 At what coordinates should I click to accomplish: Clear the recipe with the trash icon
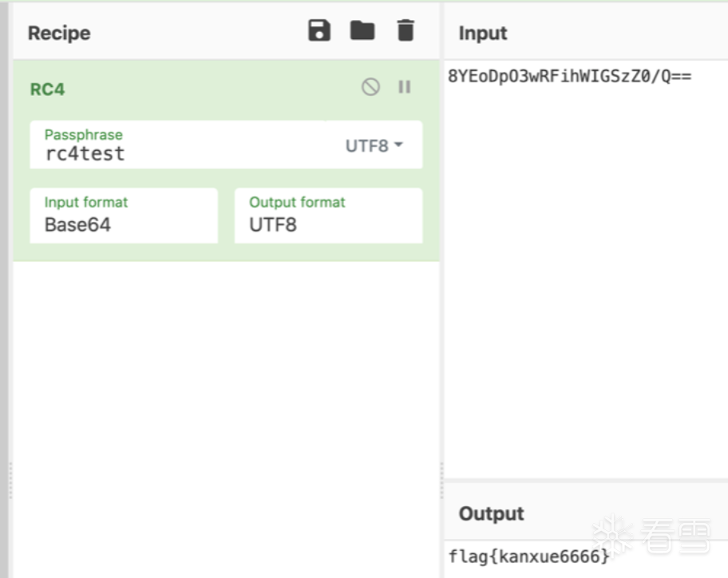pyautogui.click(x=406, y=31)
